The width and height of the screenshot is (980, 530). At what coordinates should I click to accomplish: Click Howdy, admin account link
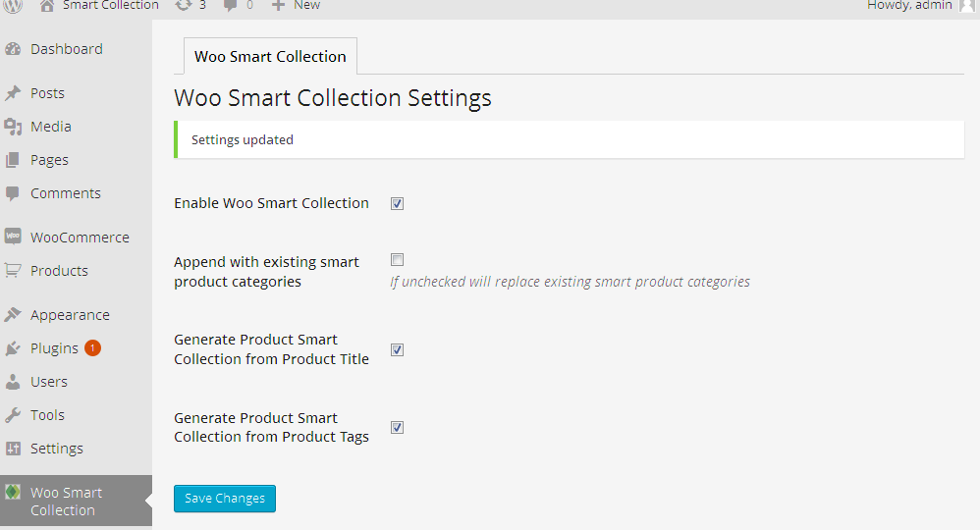coord(909,5)
